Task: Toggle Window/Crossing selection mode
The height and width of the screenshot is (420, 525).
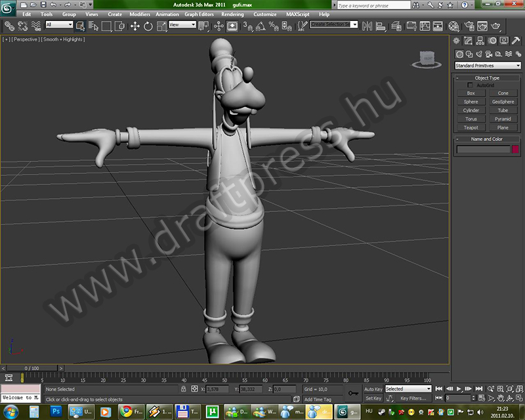Action: pyautogui.click(x=119, y=26)
